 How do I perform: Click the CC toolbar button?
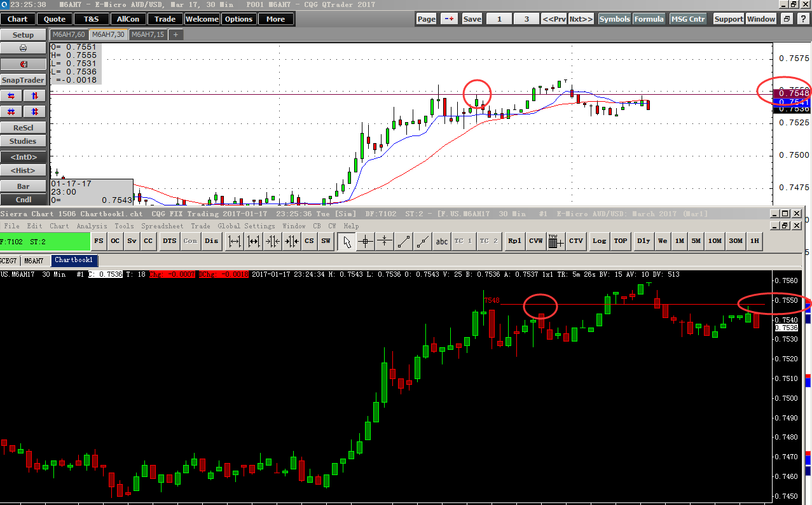click(x=148, y=241)
